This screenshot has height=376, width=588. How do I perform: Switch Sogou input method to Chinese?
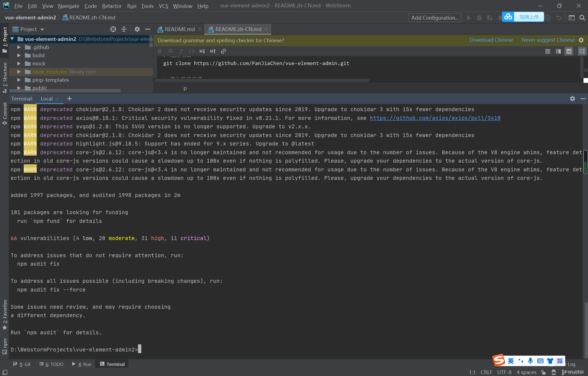(510, 361)
